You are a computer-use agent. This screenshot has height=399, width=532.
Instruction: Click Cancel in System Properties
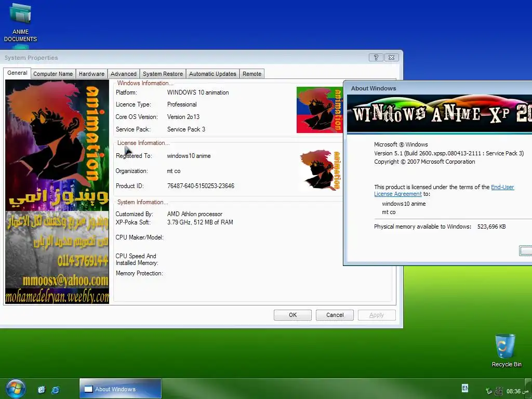click(335, 315)
